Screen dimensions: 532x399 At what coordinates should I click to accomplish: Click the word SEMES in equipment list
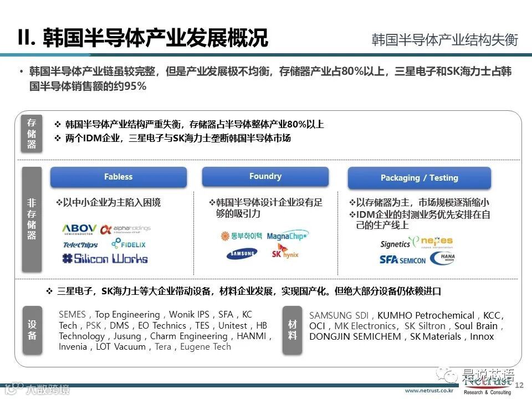tap(72, 315)
